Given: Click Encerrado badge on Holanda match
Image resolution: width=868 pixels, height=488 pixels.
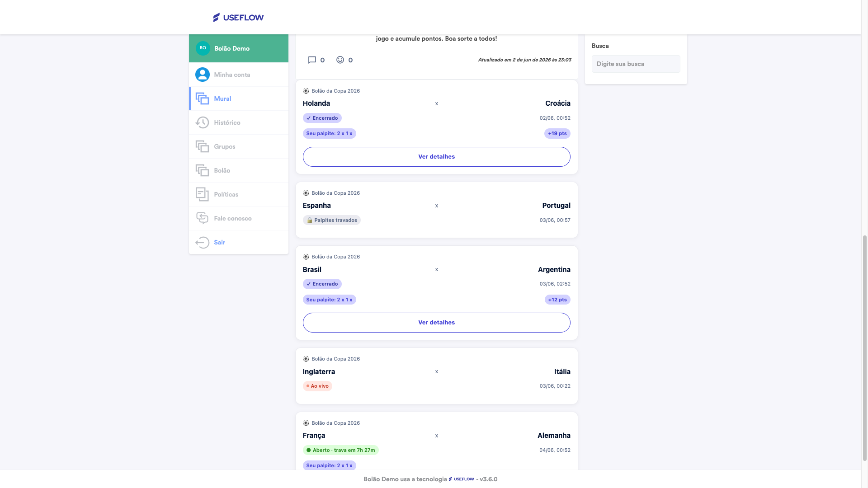Looking at the screenshot, I should (x=322, y=118).
